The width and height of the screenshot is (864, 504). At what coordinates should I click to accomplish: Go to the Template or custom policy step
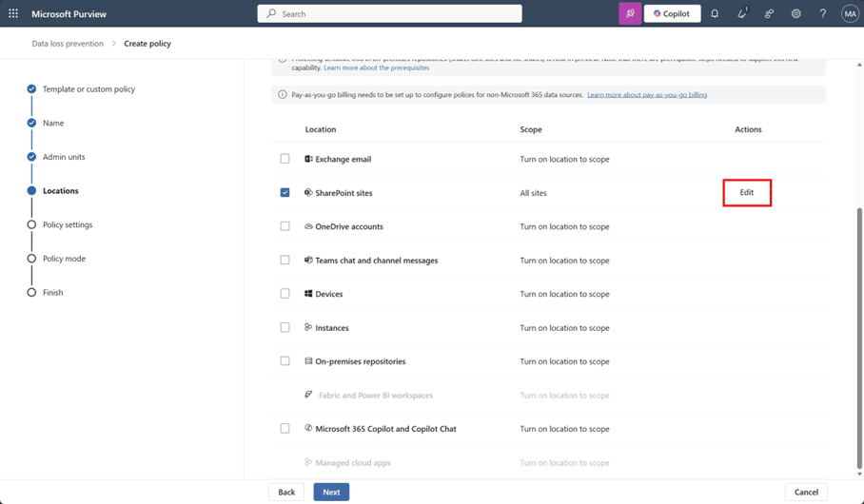click(88, 89)
